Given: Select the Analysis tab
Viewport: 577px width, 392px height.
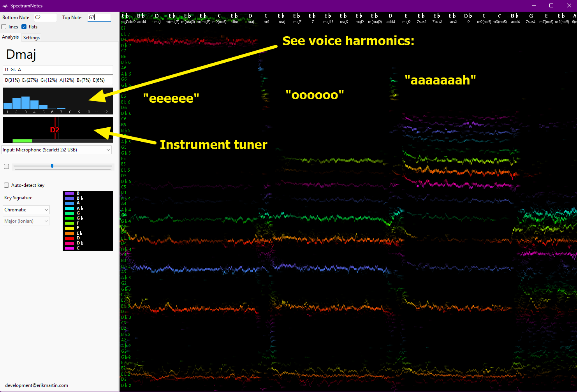Looking at the screenshot, I should [x=11, y=37].
